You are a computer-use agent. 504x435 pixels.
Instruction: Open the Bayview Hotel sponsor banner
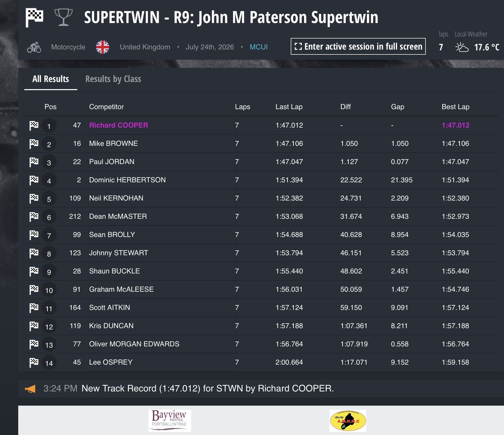[170, 421]
